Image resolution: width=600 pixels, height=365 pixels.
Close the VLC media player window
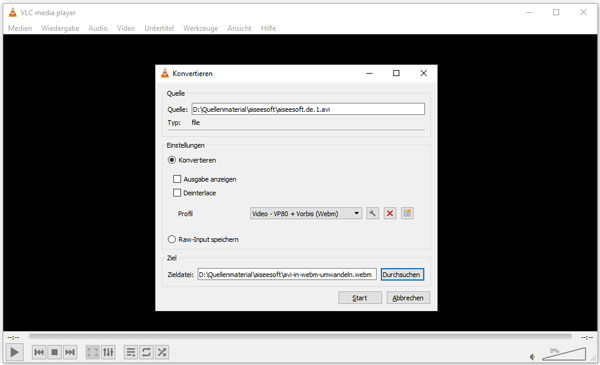point(583,12)
